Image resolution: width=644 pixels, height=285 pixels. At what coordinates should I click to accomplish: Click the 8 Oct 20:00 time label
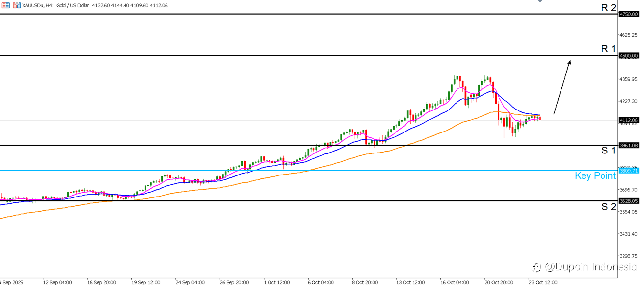[x=366, y=282]
